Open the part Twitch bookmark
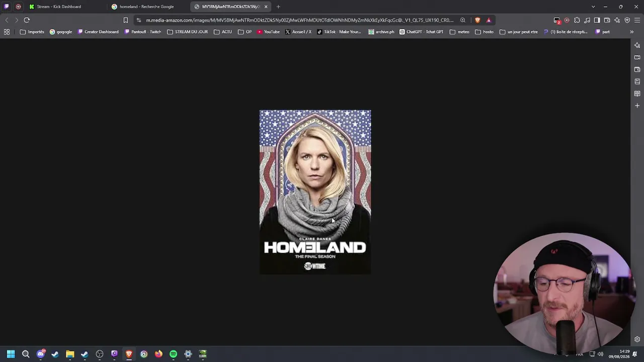This screenshot has width=644, height=362. pyautogui.click(x=602, y=32)
